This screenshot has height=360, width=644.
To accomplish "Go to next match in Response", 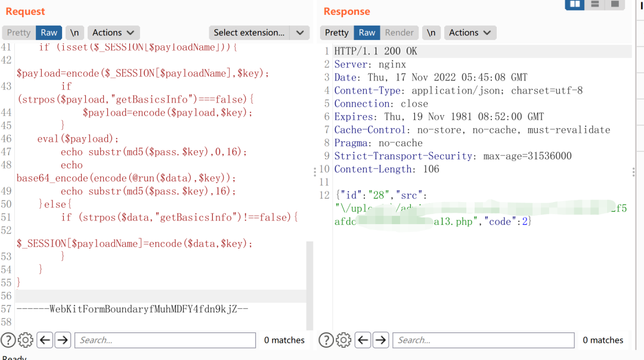I will pos(380,340).
